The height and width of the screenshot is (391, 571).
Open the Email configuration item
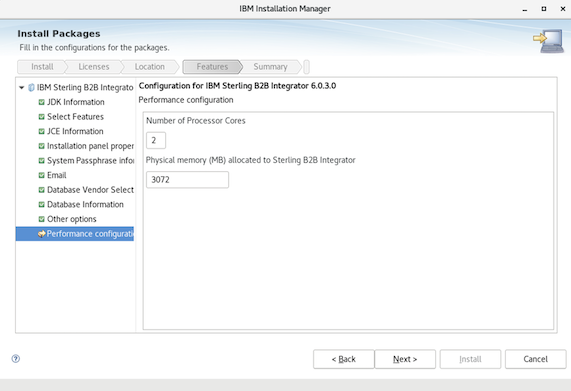pos(57,175)
